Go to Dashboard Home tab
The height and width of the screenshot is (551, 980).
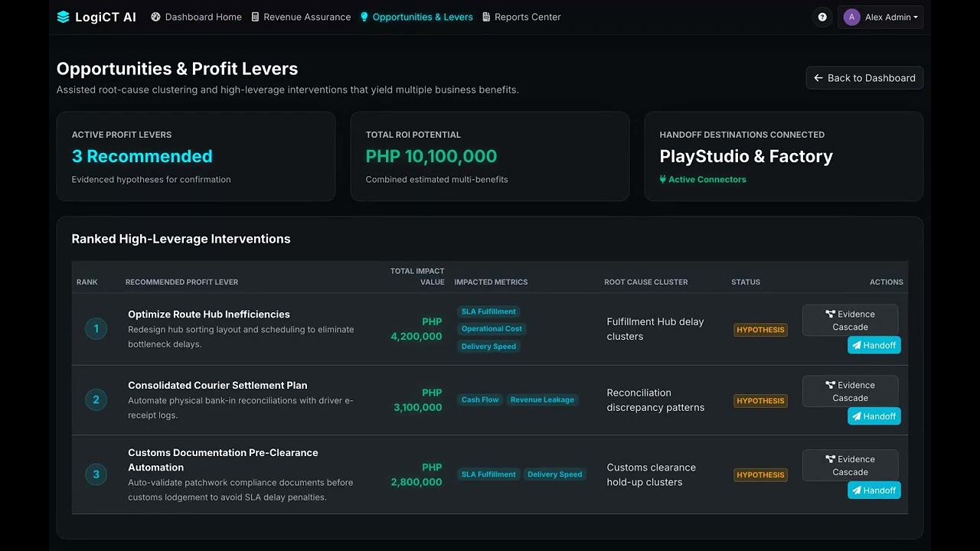[197, 17]
